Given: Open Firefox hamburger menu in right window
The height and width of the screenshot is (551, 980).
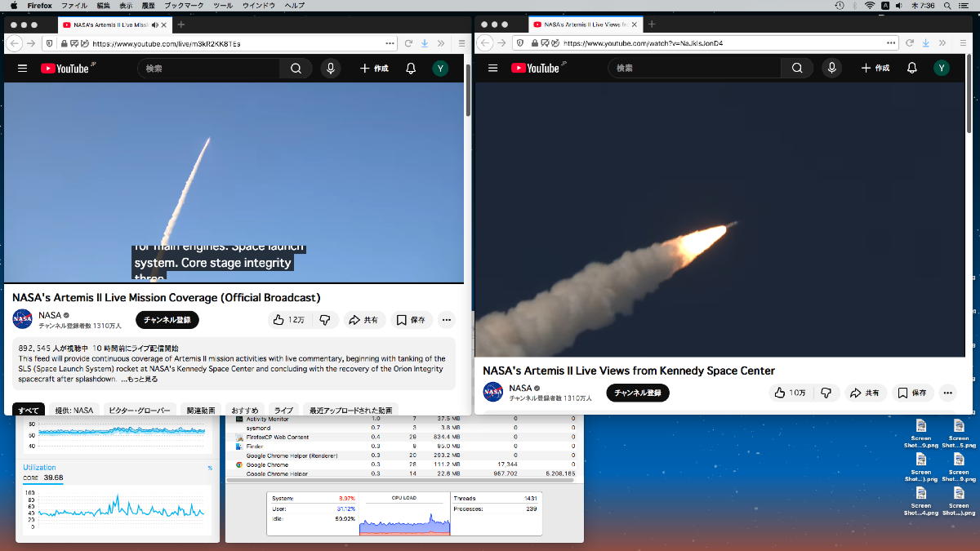Looking at the screenshot, I should pos(963,43).
